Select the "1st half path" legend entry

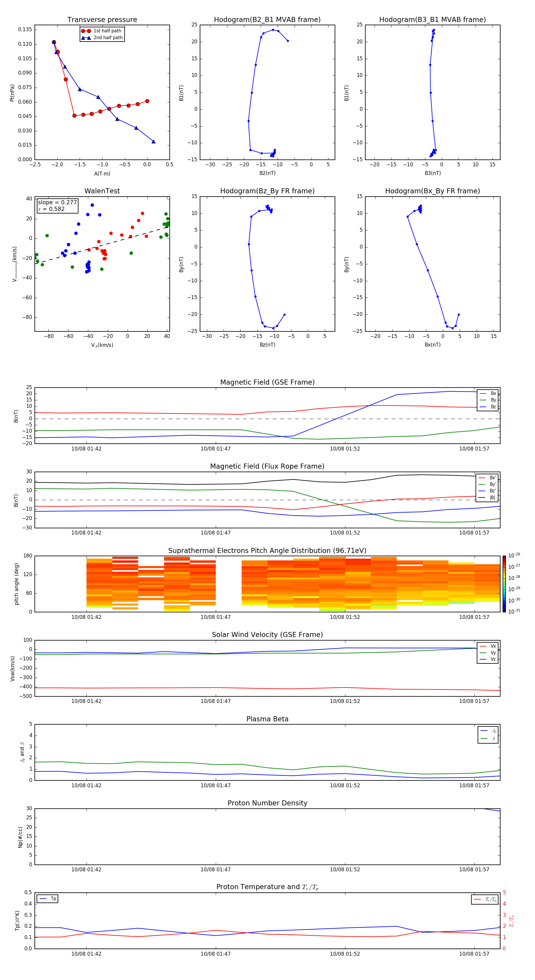(x=102, y=31)
